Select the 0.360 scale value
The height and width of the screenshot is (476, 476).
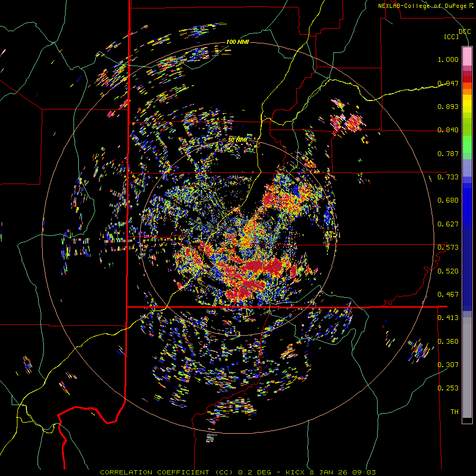448,342
